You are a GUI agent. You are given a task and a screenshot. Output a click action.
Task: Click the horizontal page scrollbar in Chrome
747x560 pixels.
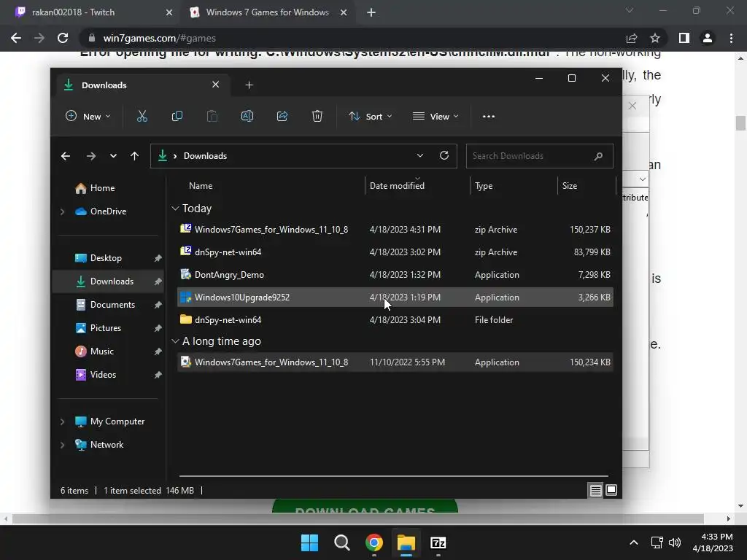tap(357, 518)
